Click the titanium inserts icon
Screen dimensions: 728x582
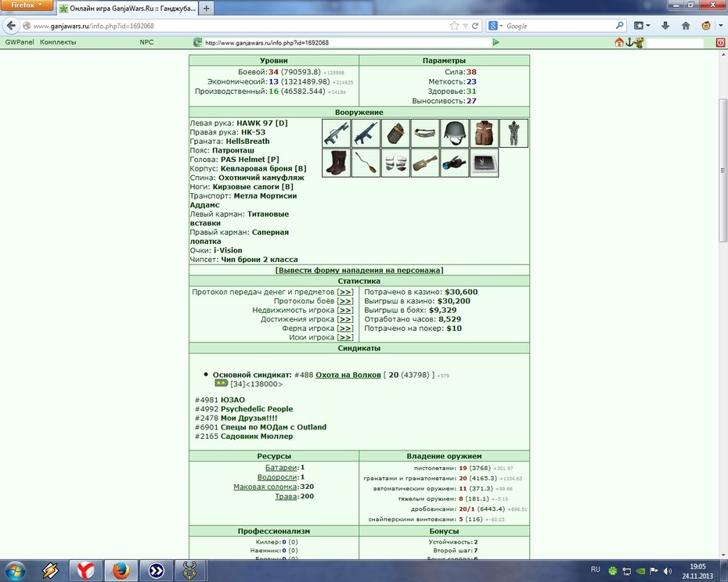coord(395,163)
